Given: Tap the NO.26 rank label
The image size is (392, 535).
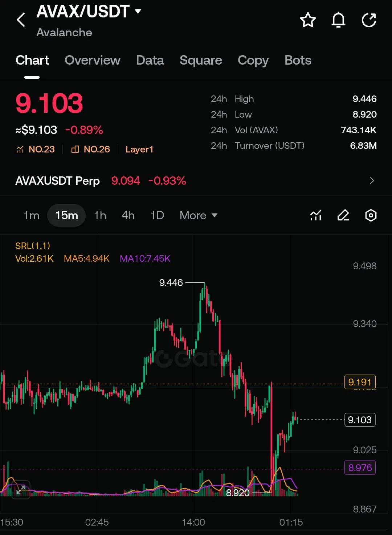Looking at the screenshot, I should pyautogui.click(x=97, y=150).
